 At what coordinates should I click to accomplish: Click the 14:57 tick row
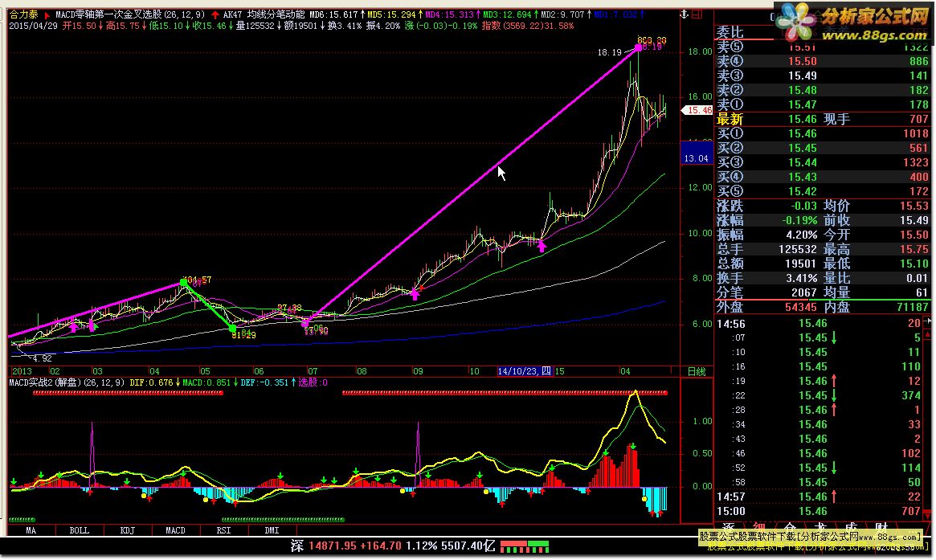tap(819, 497)
